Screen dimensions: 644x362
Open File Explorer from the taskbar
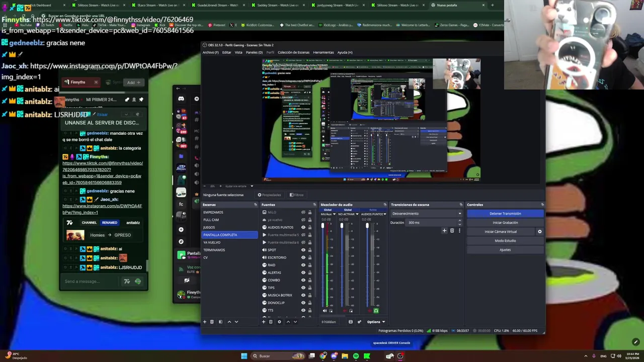(345, 356)
